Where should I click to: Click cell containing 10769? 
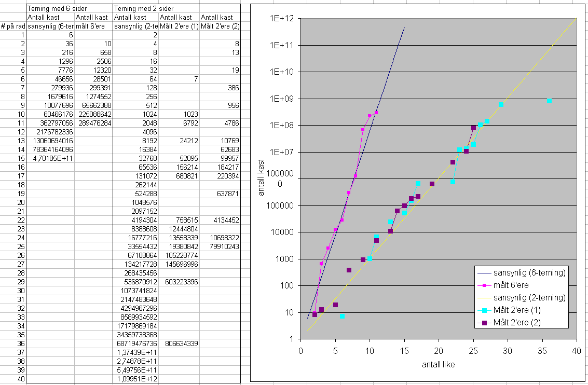pos(220,141)
